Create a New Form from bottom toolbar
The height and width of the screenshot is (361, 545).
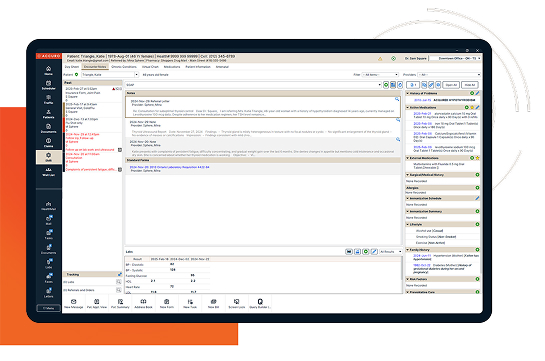[166, 304]
